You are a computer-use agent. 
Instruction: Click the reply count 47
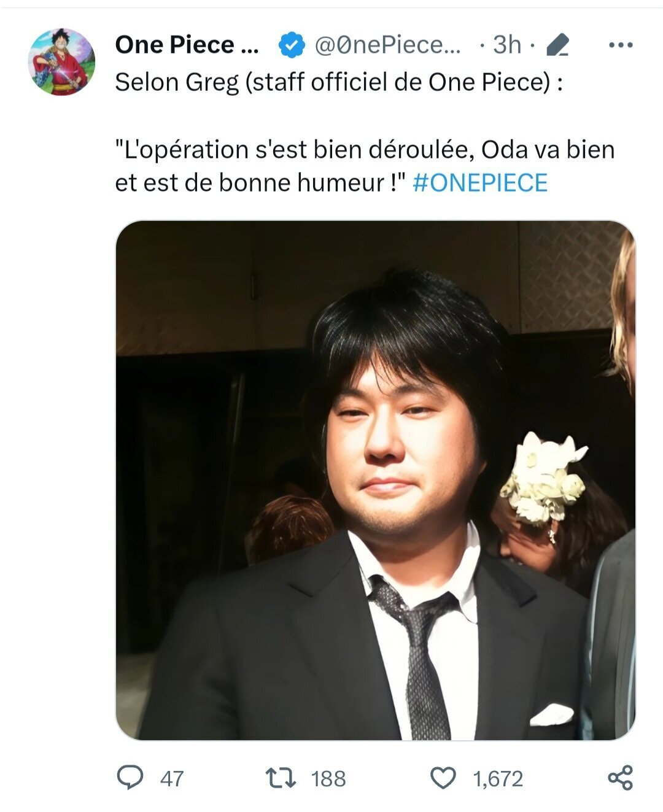172,779
